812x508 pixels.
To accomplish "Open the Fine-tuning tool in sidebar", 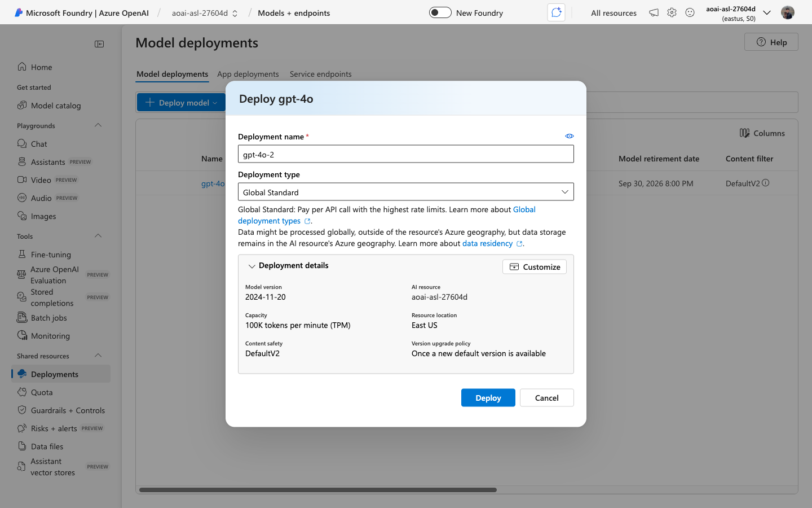I will [51, 255].
